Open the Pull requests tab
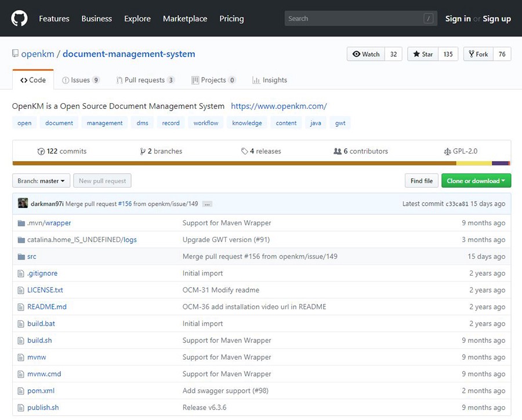522x420 pixels. (145, 81)
